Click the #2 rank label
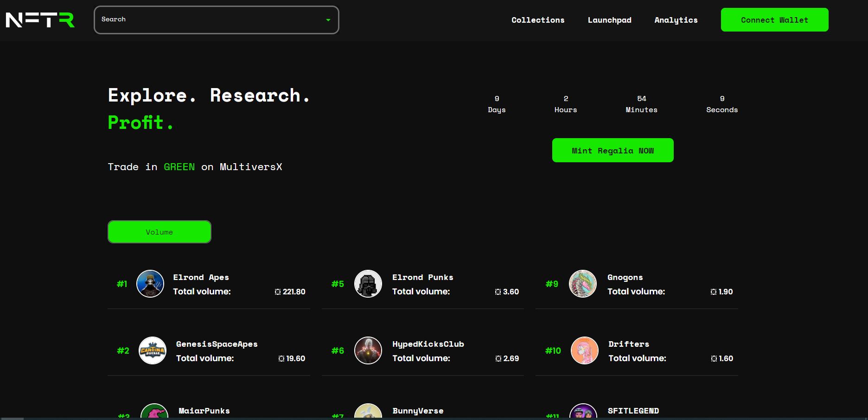 click(123, 350)
